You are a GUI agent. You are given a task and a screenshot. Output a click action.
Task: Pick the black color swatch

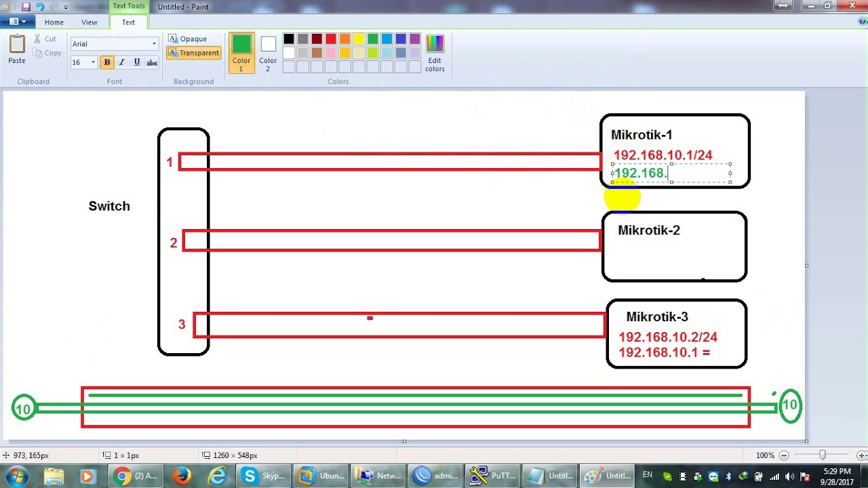[x=289, y=39]
